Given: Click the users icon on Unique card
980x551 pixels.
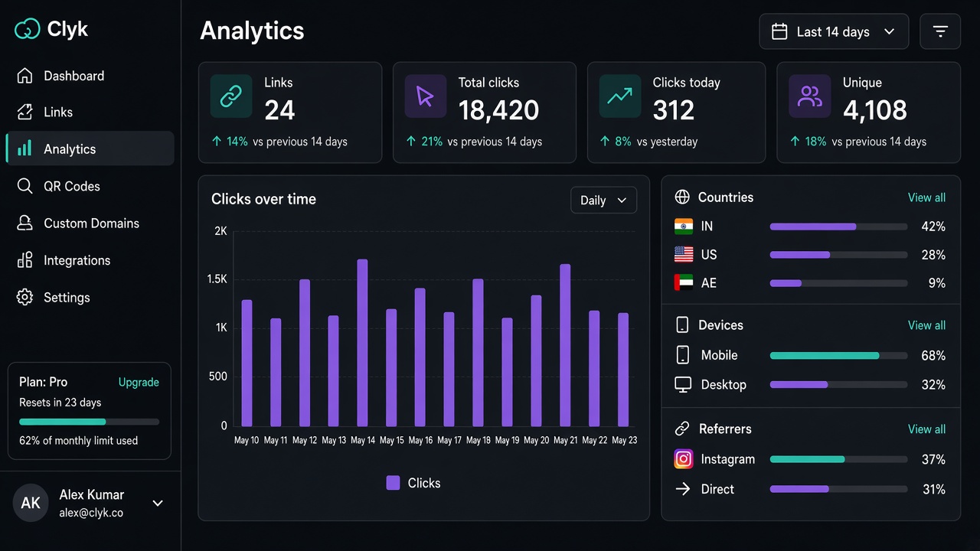Looking at the screenshot, I should click(809, 96).
